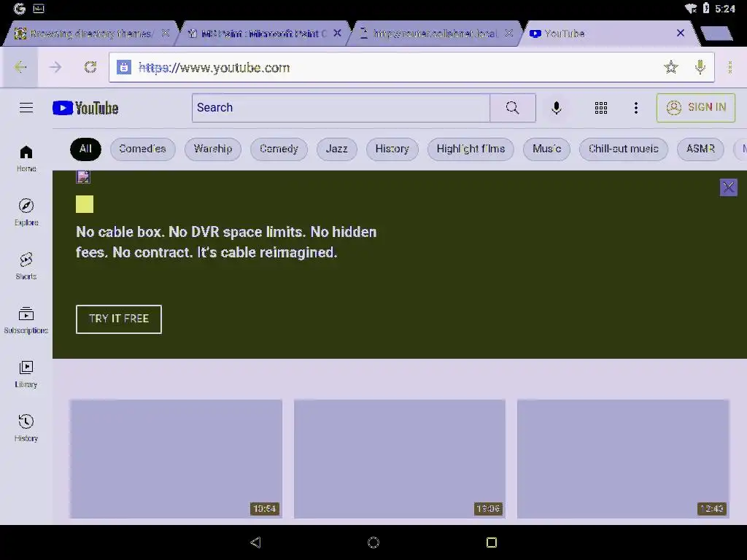Reload the page
Screen dimensions: 747x560
tap(90, 67)
